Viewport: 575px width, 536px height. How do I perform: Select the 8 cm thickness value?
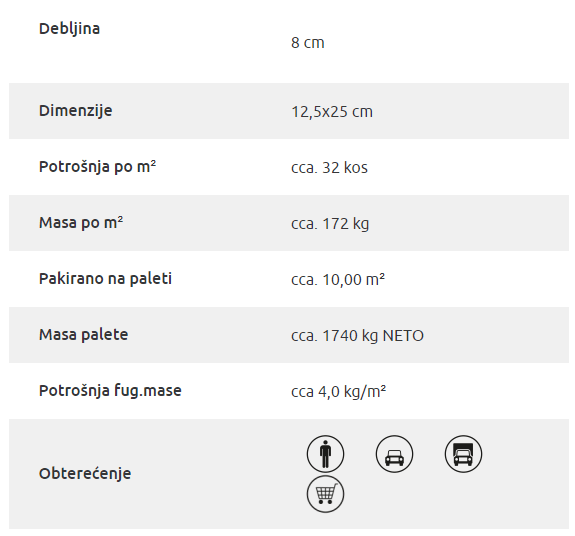point(308,43)
